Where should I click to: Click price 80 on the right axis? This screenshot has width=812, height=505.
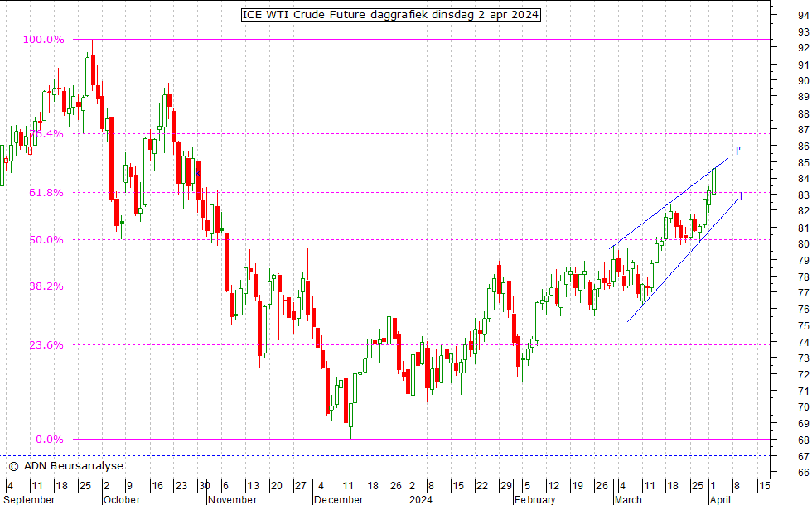tap(803, 243)
